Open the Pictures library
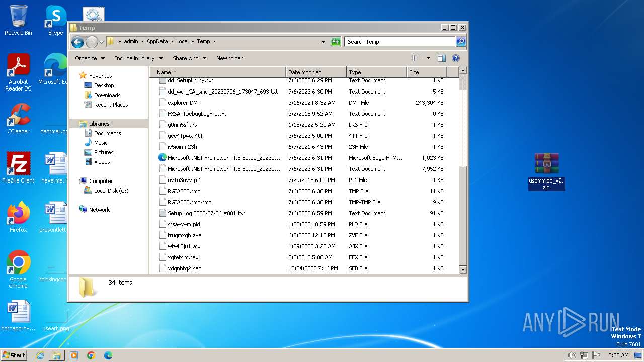 click(x=104, y=152)
